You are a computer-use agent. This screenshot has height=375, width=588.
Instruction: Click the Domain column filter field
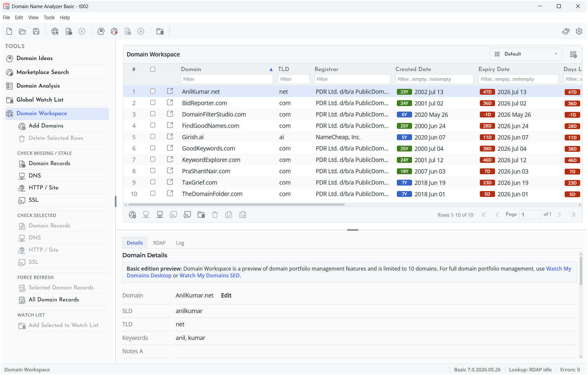tap(227, 79)
